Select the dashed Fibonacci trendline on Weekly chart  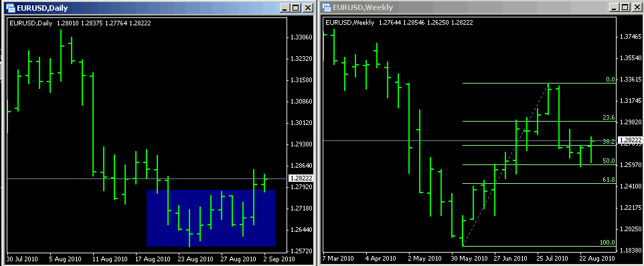point(505,165)
